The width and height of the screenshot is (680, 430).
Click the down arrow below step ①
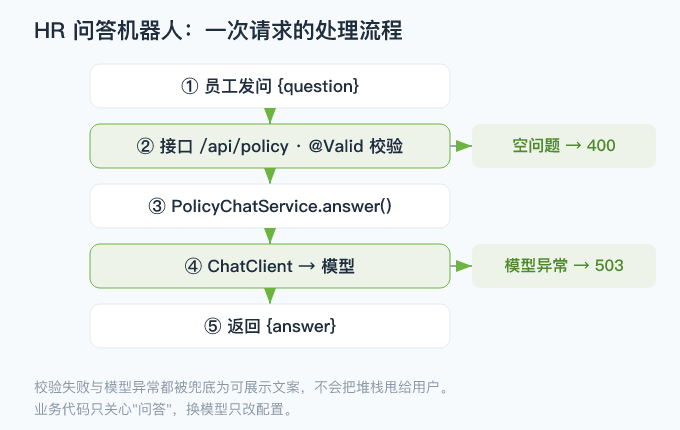point(270,116)
